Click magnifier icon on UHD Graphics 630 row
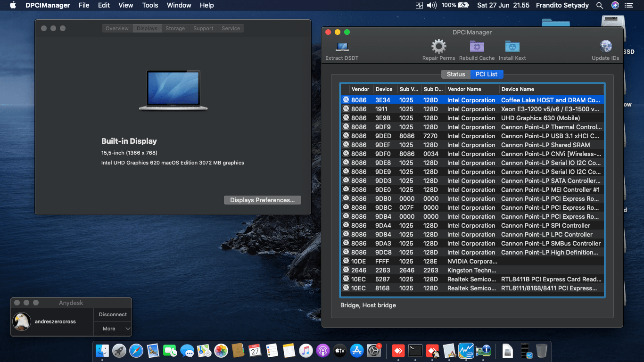The image size is (644, 362). 345,118
